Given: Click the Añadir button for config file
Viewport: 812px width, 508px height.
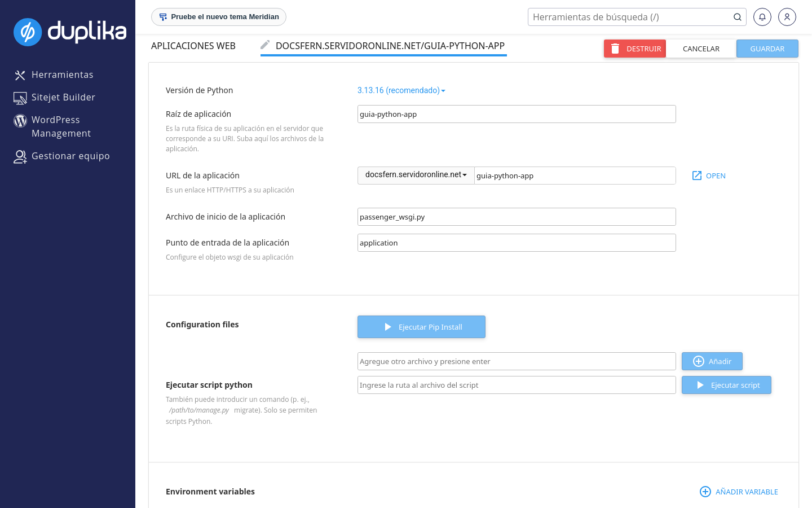Looking at the screenshot, I should pyautogui.click(x=712, y=361).
